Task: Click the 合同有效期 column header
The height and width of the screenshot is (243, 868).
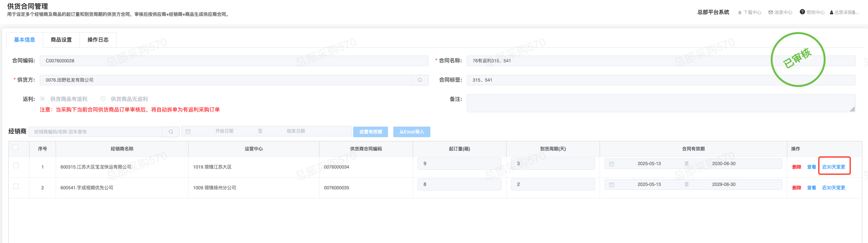Action: (693, 149)
